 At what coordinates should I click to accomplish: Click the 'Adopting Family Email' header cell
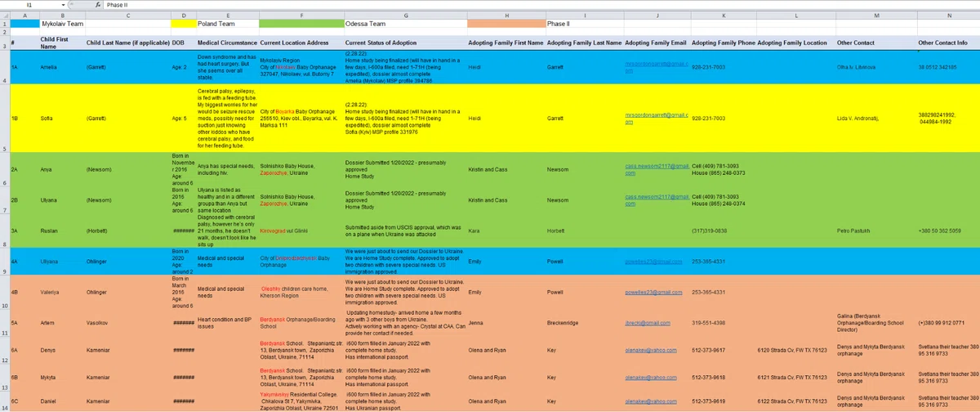click(x=657, y=42)
